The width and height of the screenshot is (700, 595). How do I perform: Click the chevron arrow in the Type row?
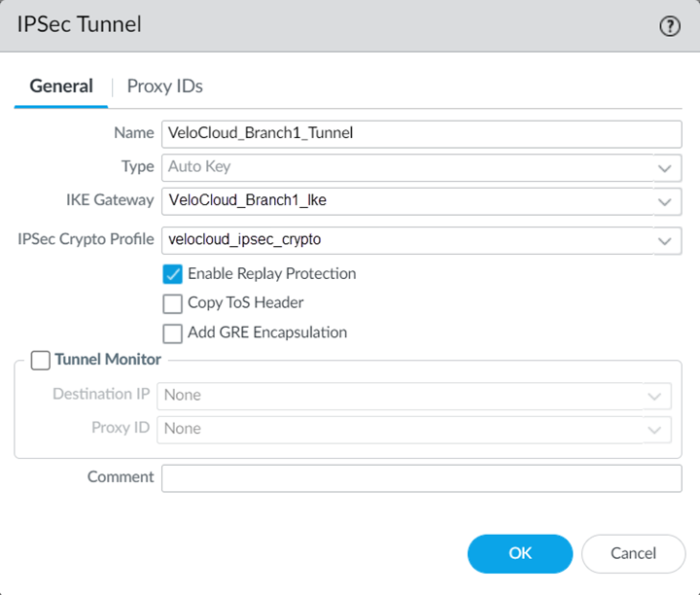pos(665,167)
